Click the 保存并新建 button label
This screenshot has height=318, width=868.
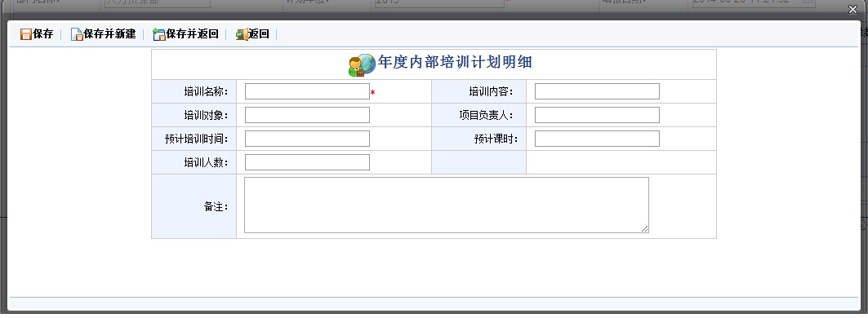109,34
